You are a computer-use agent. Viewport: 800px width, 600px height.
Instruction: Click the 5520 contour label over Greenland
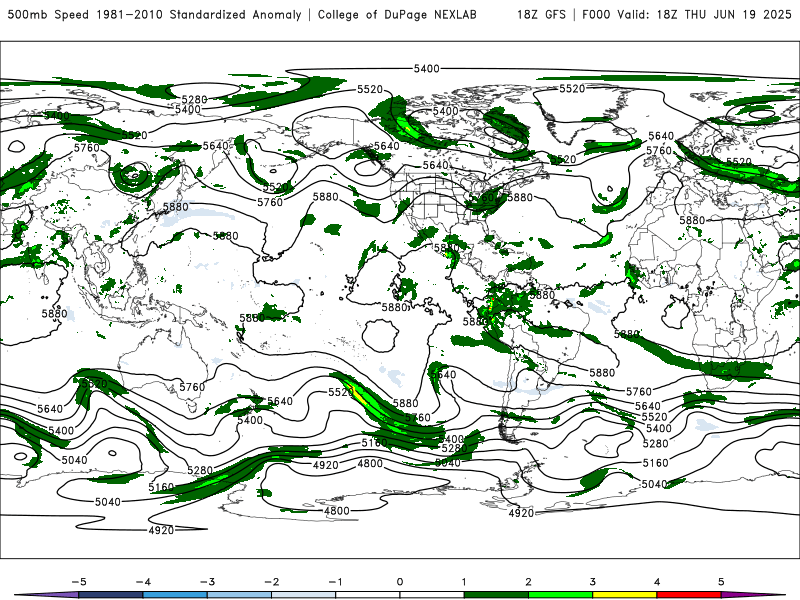point(572,89)
